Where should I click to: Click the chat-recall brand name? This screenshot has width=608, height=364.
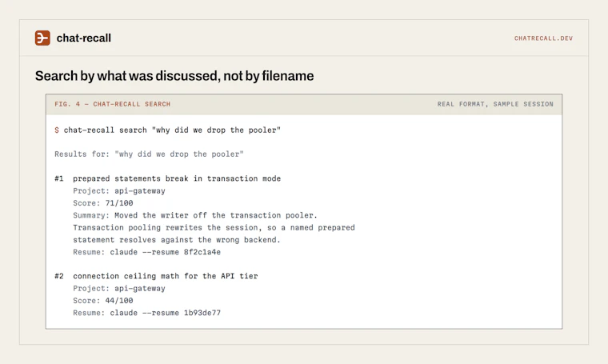pos(84,38)
